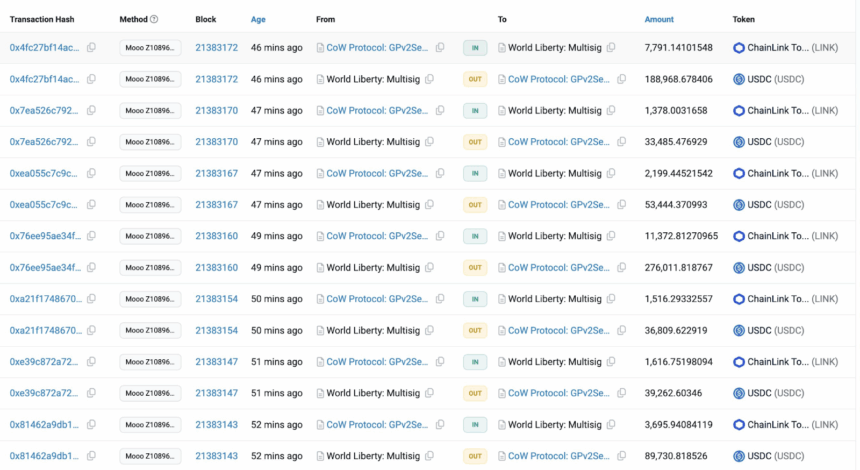The height and width of the screenshot is (470, 860).
Task: Open block 21383160 in the 11,372.81270965 row
Action: click(217, 236)
